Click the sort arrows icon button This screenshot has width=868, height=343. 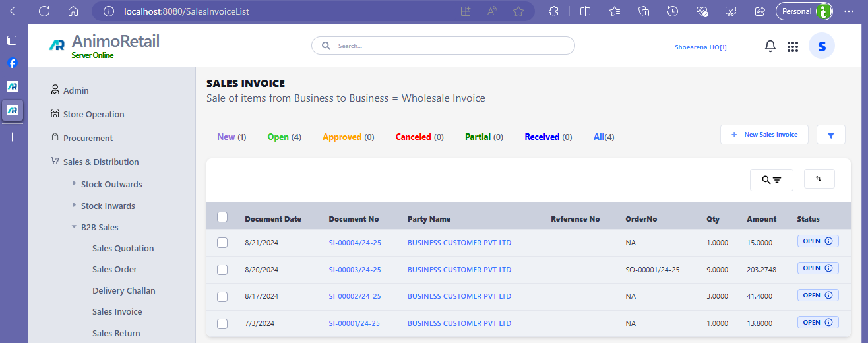pyautogui.click(x=819, y=179)
